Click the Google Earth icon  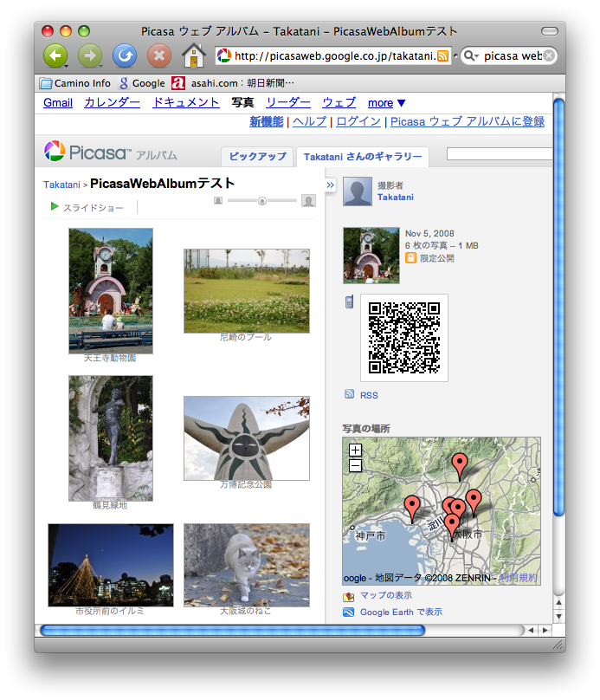348,612
